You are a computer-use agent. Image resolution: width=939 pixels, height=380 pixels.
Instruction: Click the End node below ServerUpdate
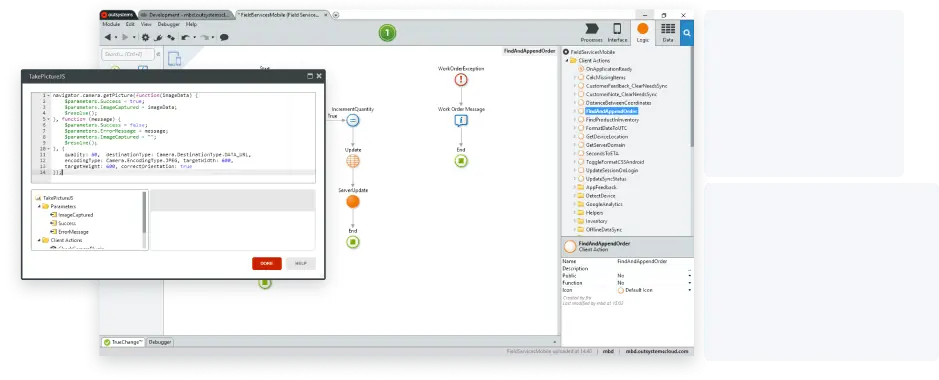click(353, 242)
